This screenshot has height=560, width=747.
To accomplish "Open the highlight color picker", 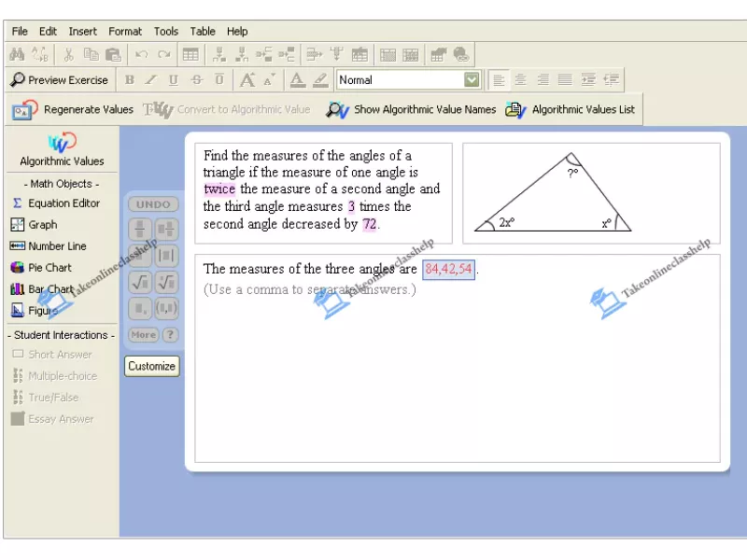I will click(x=320, y=80).
